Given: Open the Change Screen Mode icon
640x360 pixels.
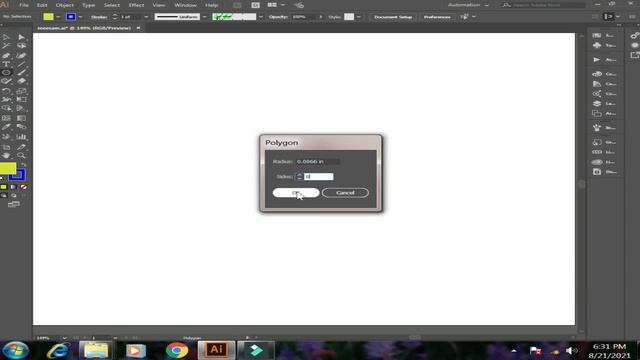Looking at the screenshot, I should 13,204.
